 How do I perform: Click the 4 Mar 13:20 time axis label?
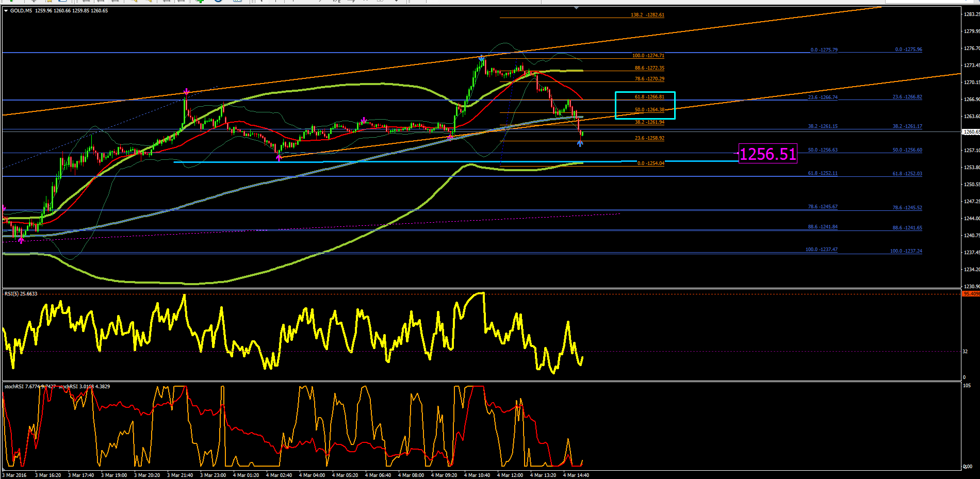543,475
